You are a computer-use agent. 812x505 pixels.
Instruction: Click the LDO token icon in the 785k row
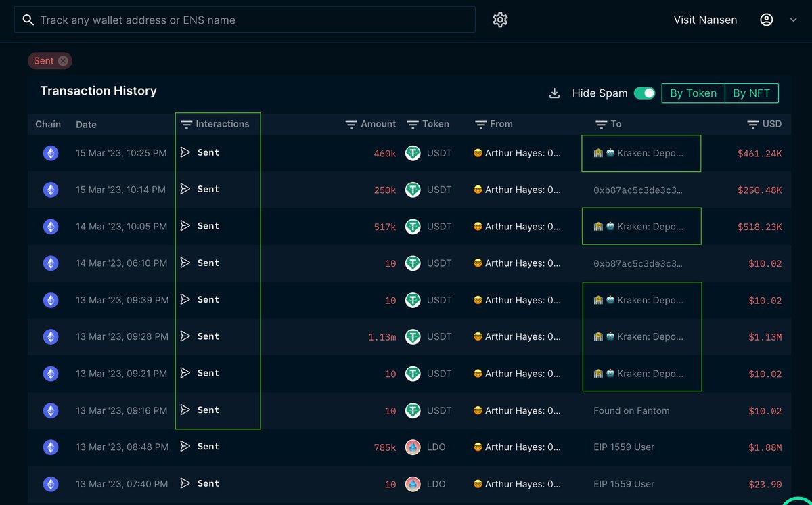413,447
